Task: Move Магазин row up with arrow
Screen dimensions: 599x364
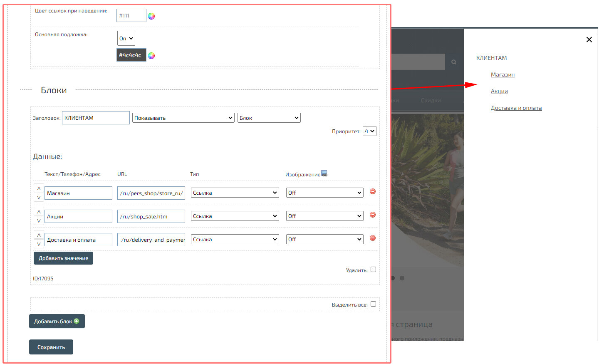Action: click(39, 188)
